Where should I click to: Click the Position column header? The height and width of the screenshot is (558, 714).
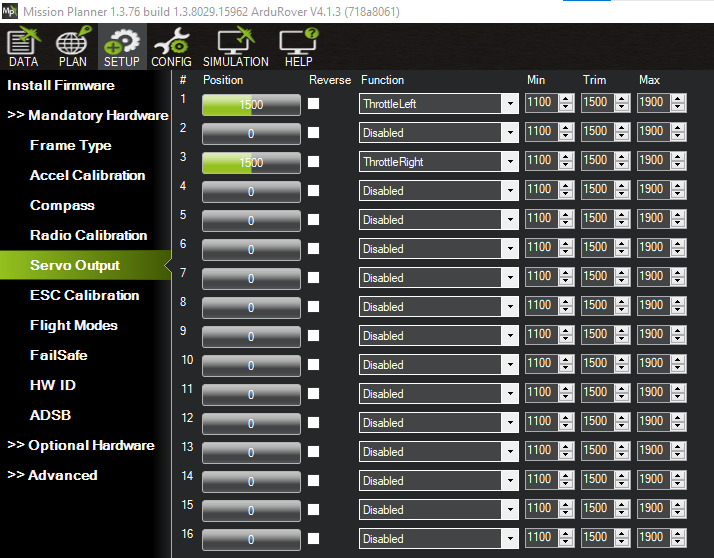click(x=223, y=80)
